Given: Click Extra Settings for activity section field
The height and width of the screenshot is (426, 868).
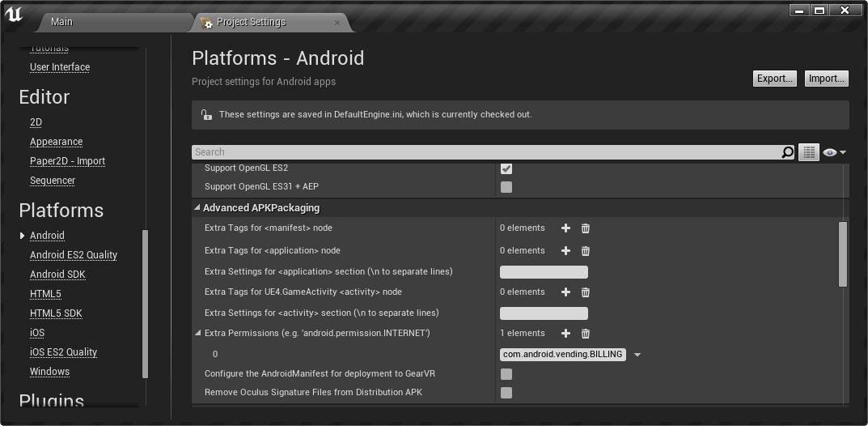Looking at the screenshot, I should (544, 313).
